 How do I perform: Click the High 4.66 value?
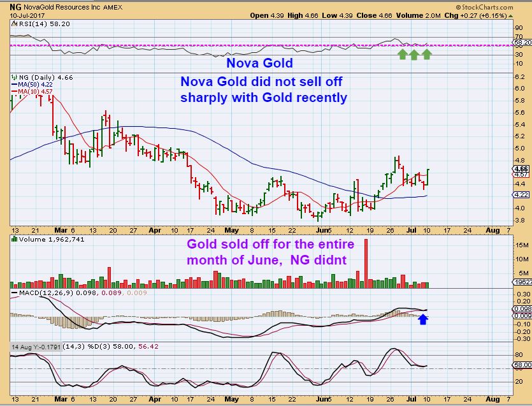pyautogui.click(x=303, y=15)
